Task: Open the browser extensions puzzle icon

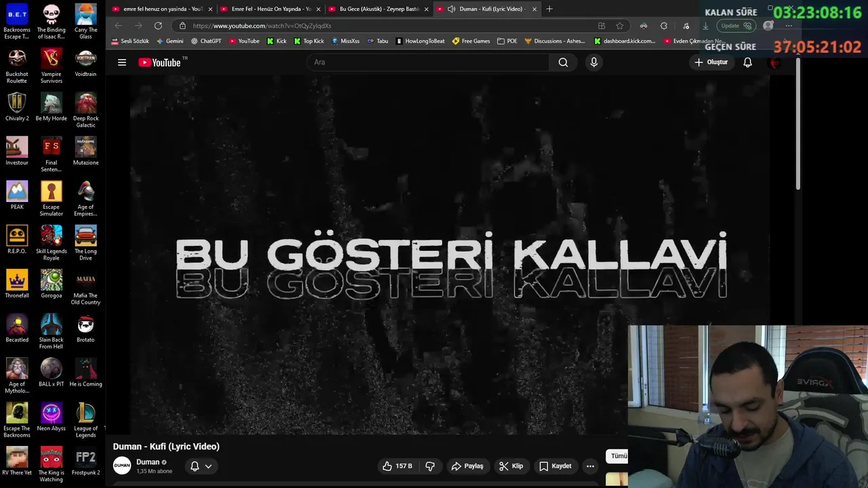Action: pyautogui.click(x=664, y=26)
